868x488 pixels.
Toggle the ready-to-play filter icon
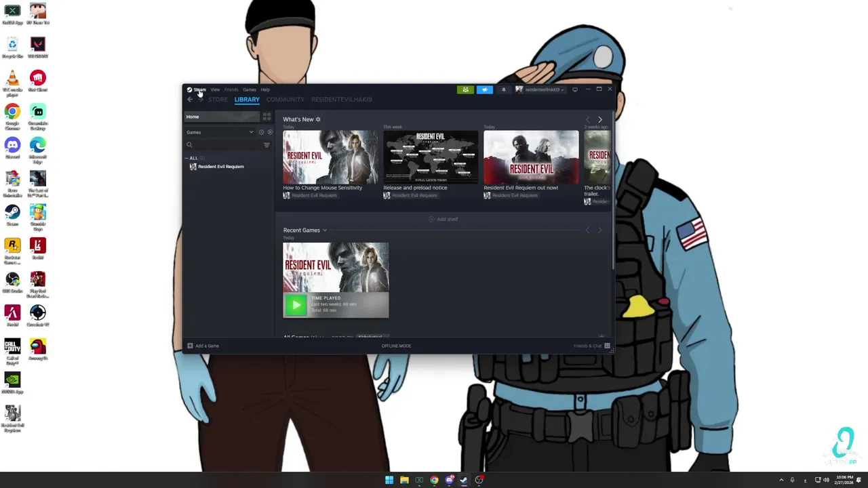270,132
